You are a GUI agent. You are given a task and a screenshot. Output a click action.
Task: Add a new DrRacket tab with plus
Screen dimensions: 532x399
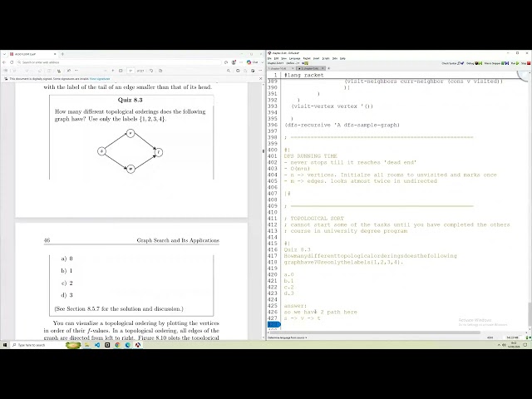(328, 68)
